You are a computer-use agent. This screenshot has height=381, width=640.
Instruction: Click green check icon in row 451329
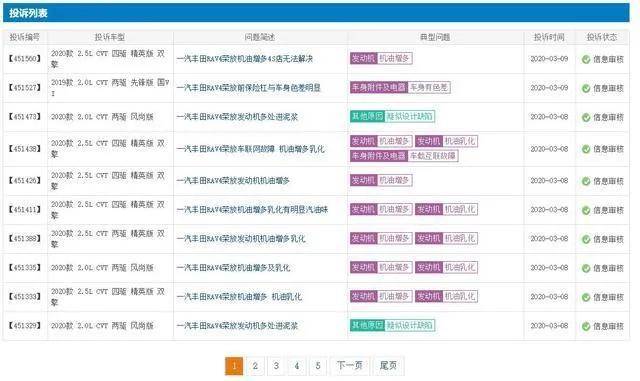586,326
